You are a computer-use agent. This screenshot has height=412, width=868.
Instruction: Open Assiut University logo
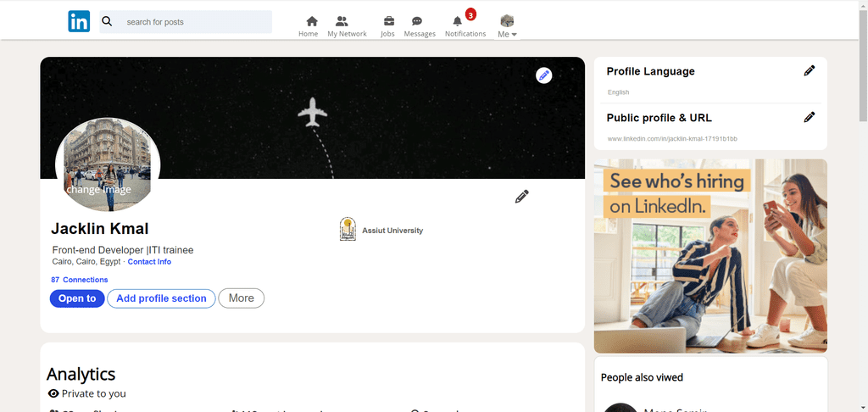click(348, 229)
